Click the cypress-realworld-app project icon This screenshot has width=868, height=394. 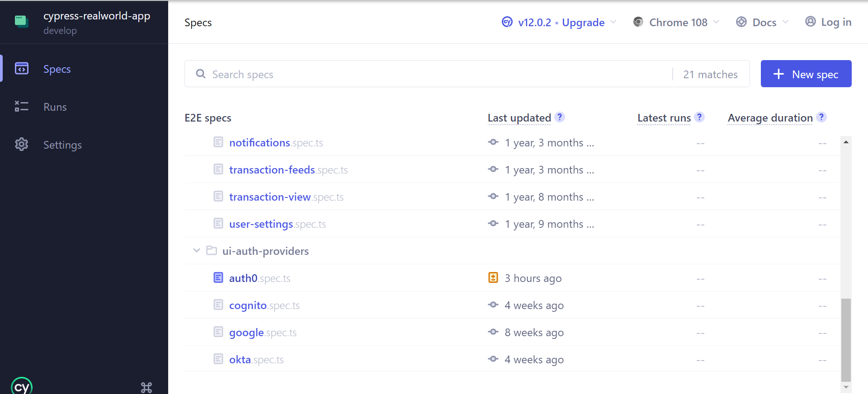point(21,21)
